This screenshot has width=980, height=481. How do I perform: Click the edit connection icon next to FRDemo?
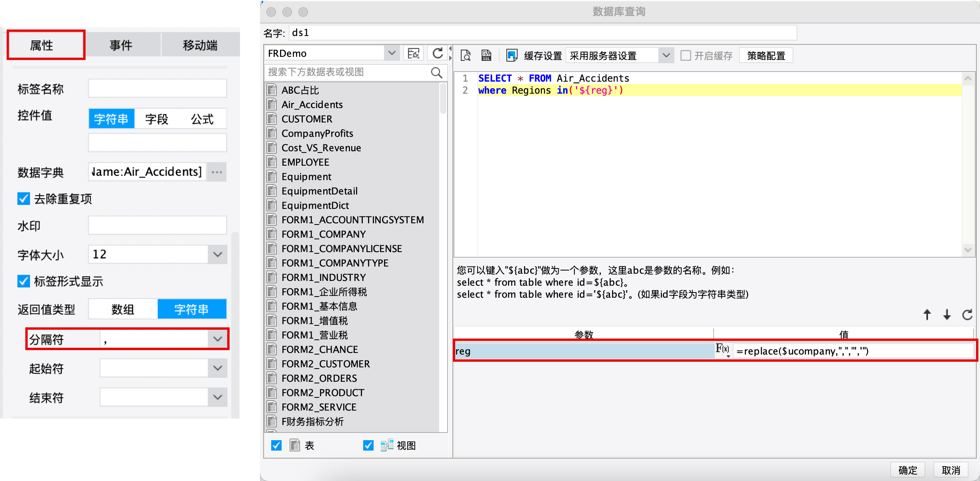click(x=413, y=53)
